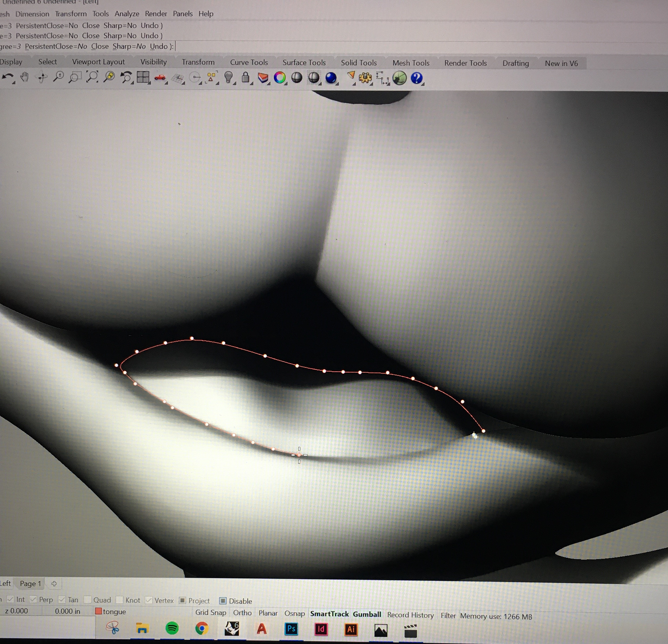668x644 pixels.
Task: Click the padlock lock-objects icon
Action: [245, 78]
